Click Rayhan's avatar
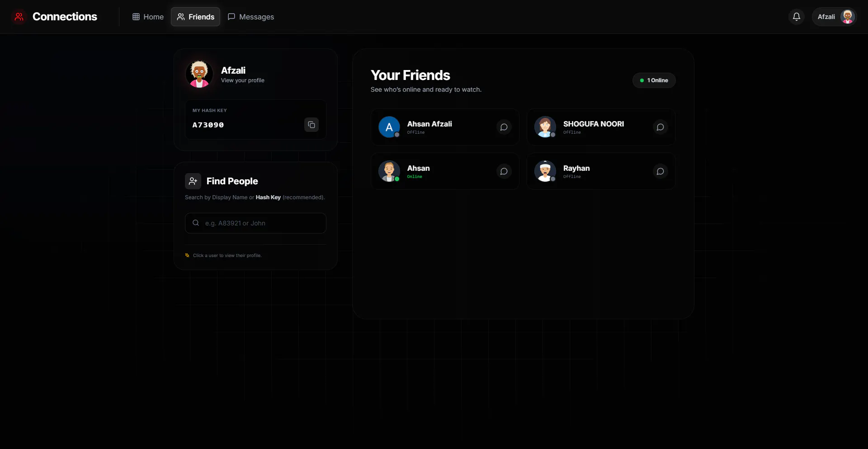Viewport: 868px width, 449px height. pyautogui.click(x=545, y=171)
